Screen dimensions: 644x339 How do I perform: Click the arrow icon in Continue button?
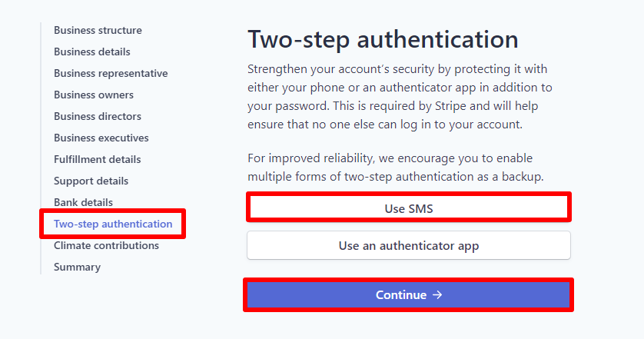tap(437, 295)
